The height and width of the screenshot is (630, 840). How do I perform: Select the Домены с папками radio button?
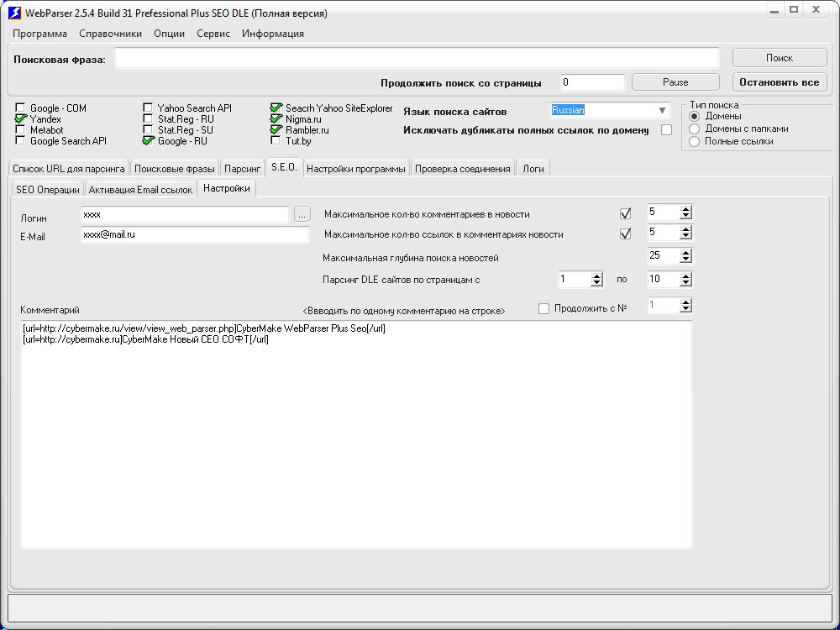pyautogui.click(x=695, y=129)
